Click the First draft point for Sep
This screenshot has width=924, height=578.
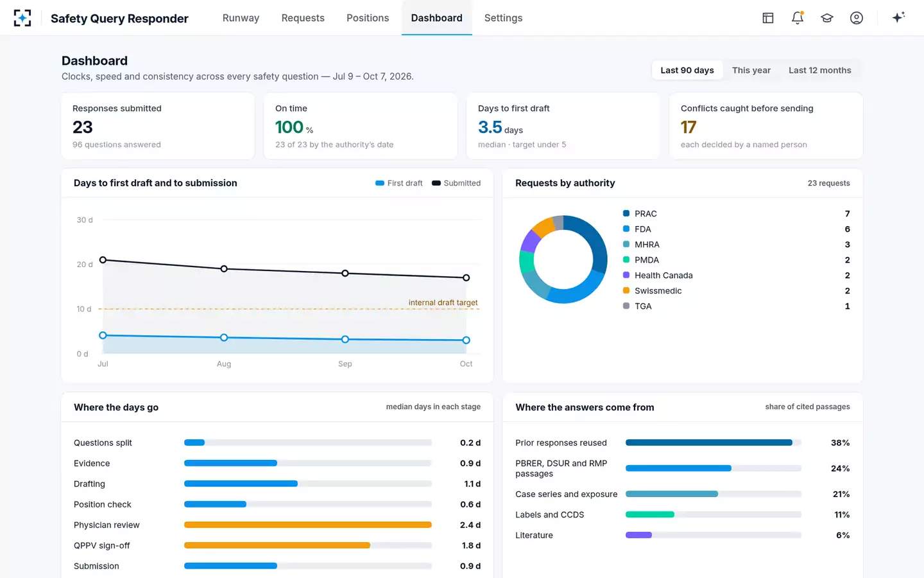(x=345, y=339)
